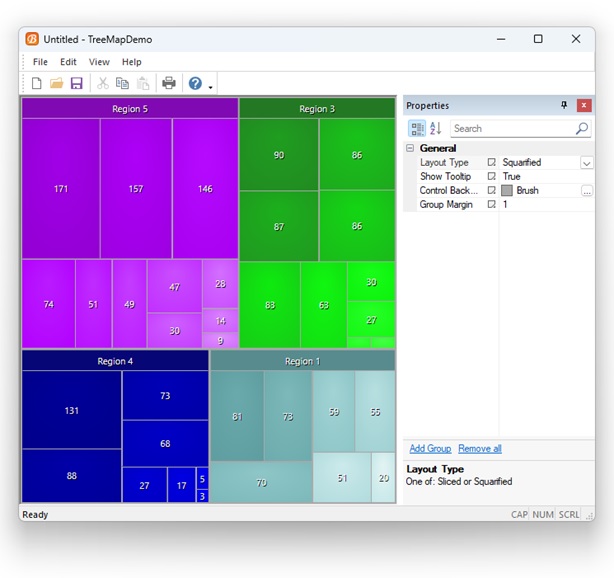
Task: Click the blue 88 treemap tile
Action: tap(72, 475)
